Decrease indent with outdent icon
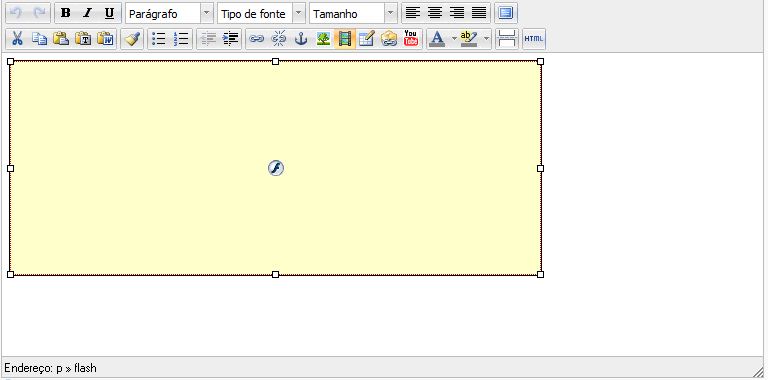Image resolution: width=768 pixels, height=380 pixels. (208, 39)
